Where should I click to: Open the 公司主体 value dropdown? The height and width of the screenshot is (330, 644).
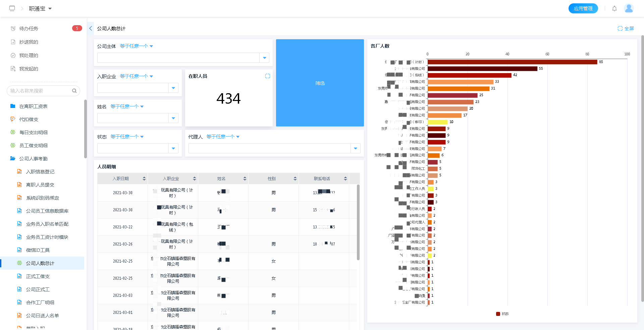264,58
